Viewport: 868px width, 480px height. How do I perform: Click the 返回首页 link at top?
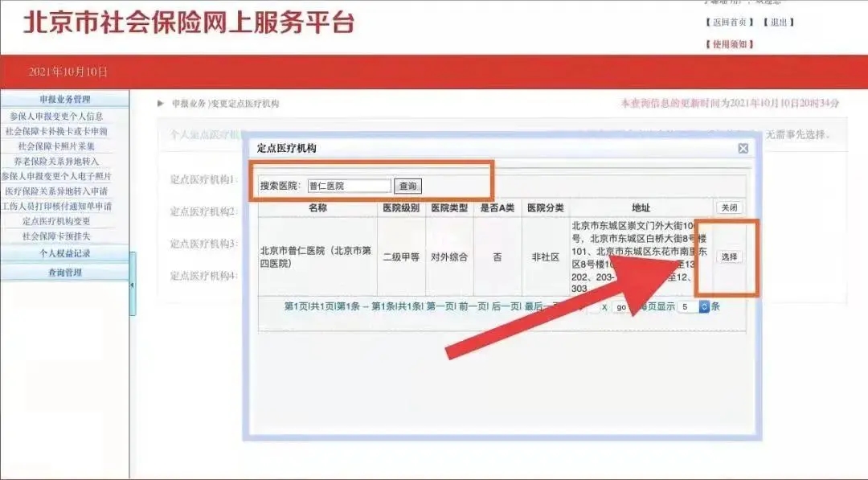coord(730,22)
